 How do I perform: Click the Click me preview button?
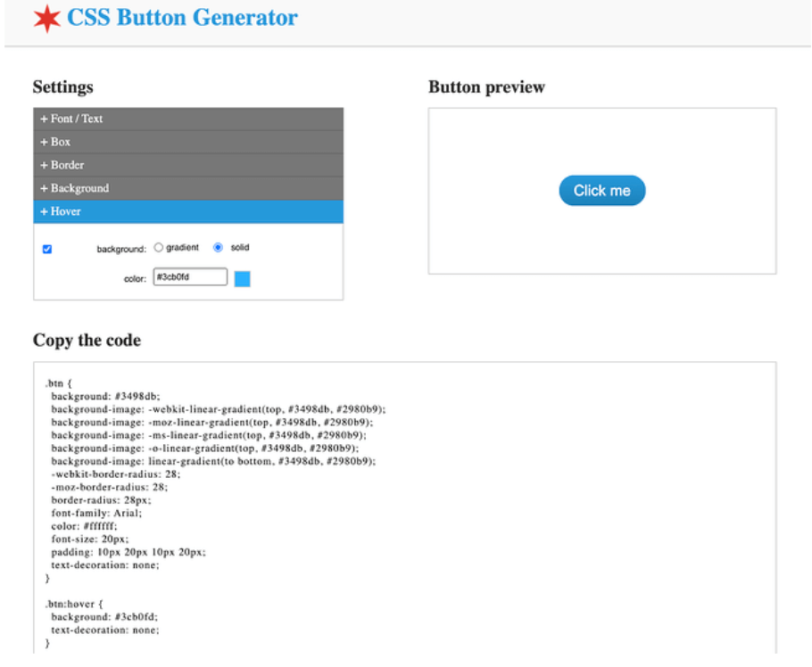click(601, 191)
